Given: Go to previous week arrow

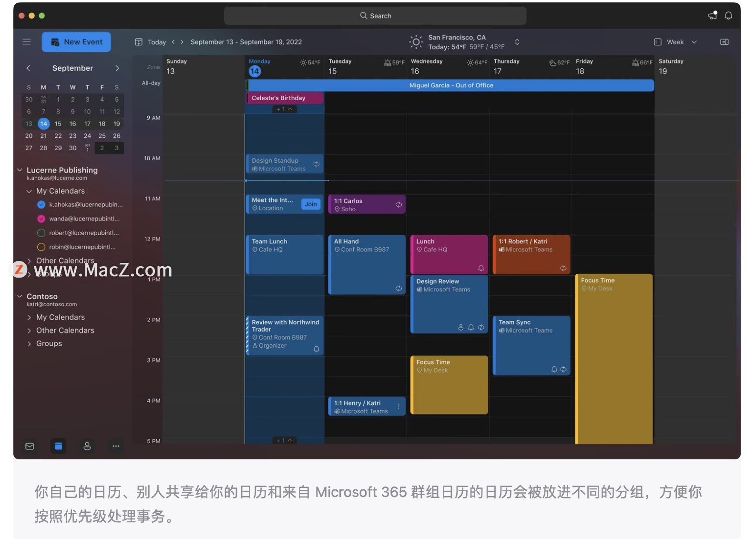Looking at the screenshot, I should [174, 42].
